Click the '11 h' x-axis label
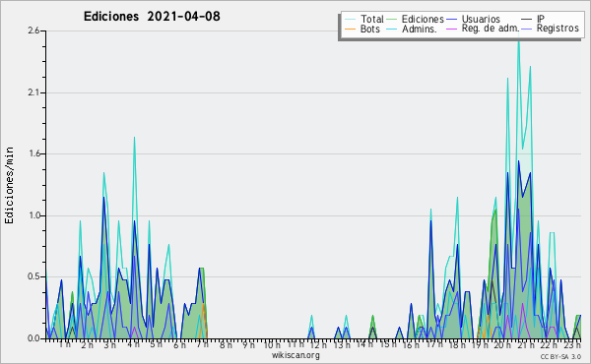Screen dimensions: 591x364 (x=295, y=344)
